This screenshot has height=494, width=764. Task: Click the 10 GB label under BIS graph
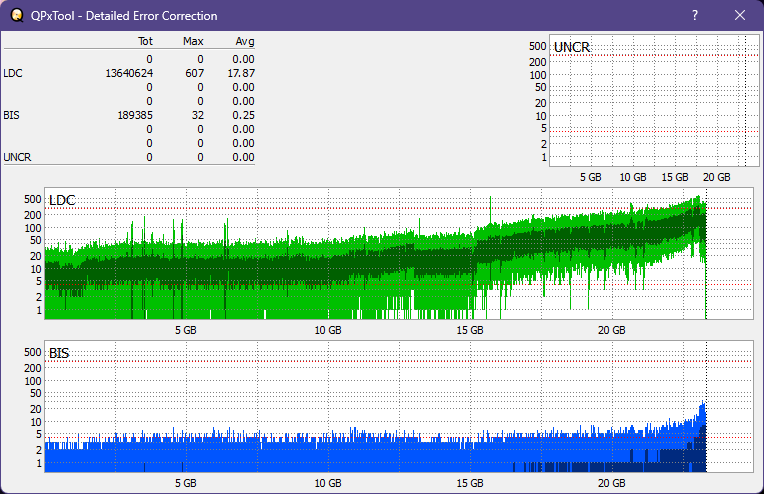[x=328, y=483]
